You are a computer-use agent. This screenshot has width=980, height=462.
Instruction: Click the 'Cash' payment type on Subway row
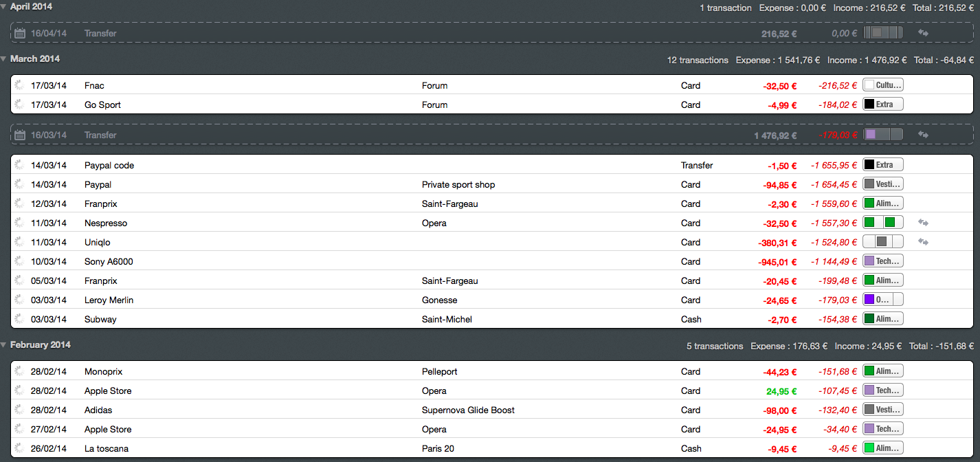click(691, 319)
